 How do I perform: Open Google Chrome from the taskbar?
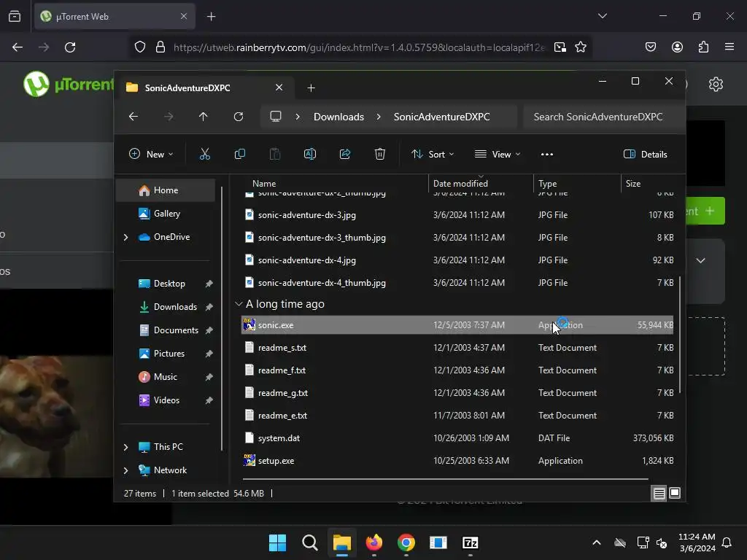click(406, 542)
